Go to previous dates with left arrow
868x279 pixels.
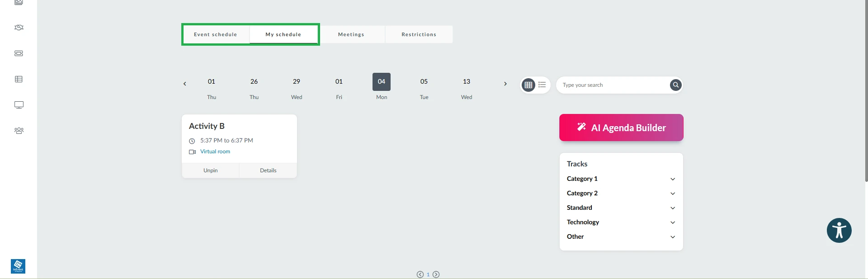pyautogui.click(x=184, y=84)
